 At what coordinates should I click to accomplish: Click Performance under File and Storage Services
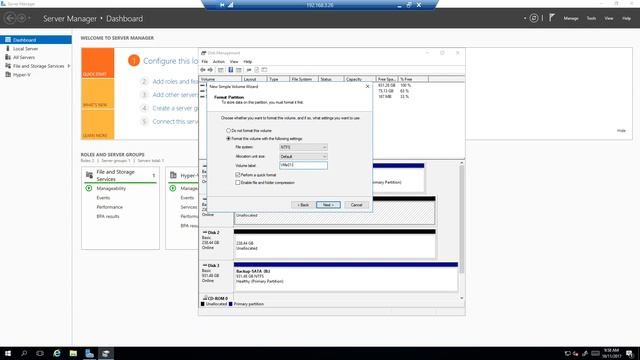[x=109, y=207]
